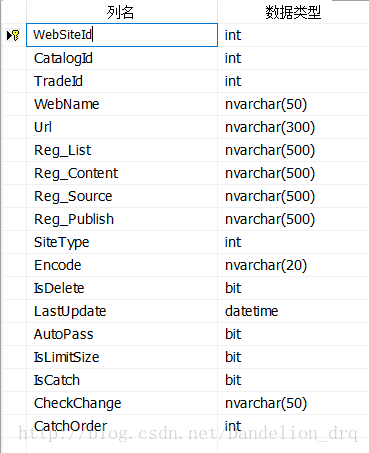Viewport: 369px width, 453px height.
Task: Select the Reg_Source column name cell
Action: (122, 196)
